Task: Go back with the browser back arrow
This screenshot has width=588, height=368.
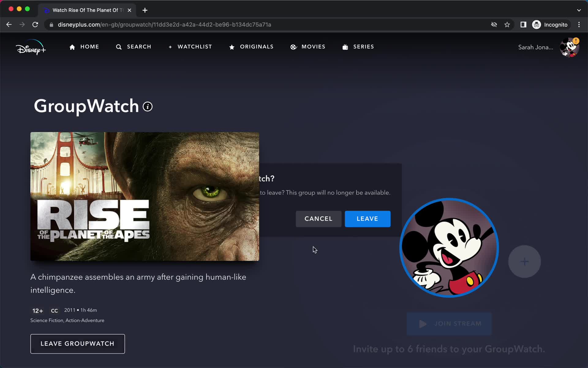Action: [9, 25]
